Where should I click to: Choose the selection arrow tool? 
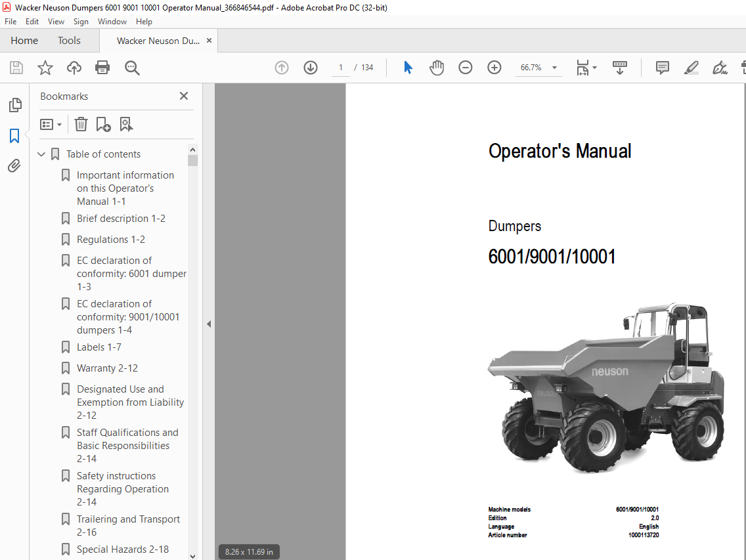408,68
